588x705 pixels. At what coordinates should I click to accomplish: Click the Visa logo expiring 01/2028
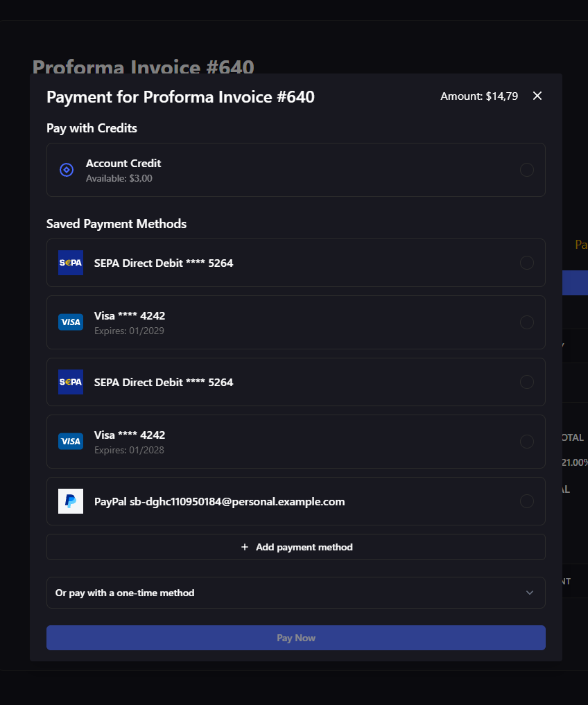(x=71, y=442)
